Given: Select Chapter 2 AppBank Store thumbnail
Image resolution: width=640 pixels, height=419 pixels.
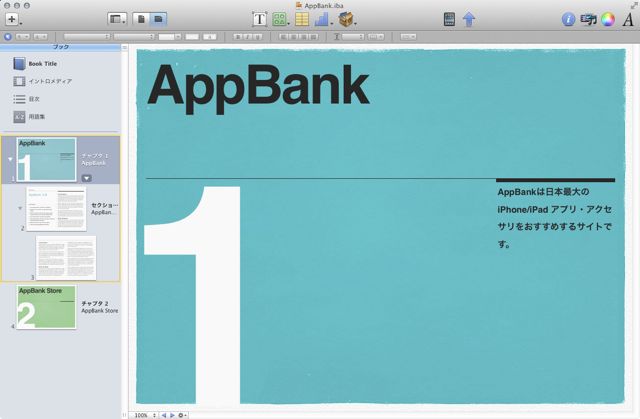Looking at the screenshot, I should click(46, 307).
